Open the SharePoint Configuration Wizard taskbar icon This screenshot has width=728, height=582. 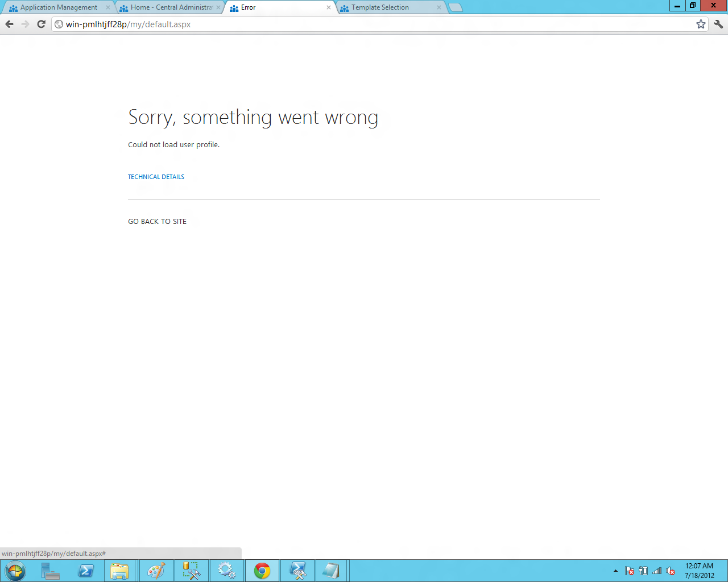[x=227, y=570]
